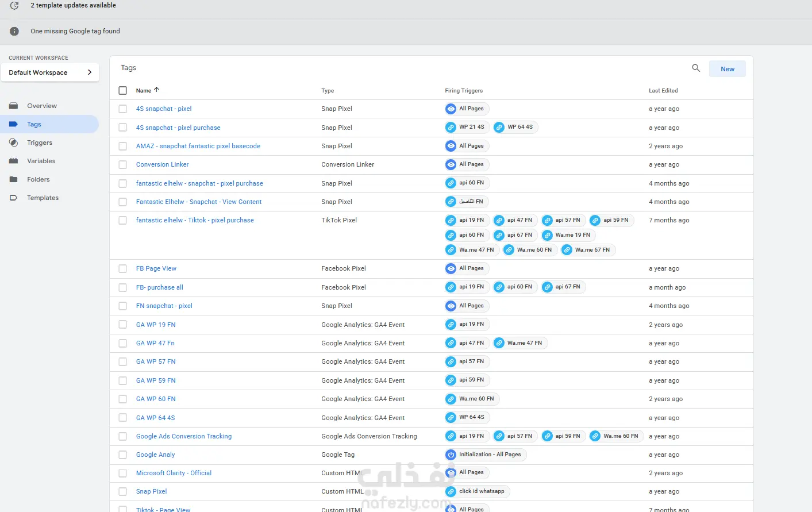This screenshot has width=812, height=512.
Task: Click the link icon on Wa.me 67 FN trigger
Action: pyautogui.click(x=567, y=250)
